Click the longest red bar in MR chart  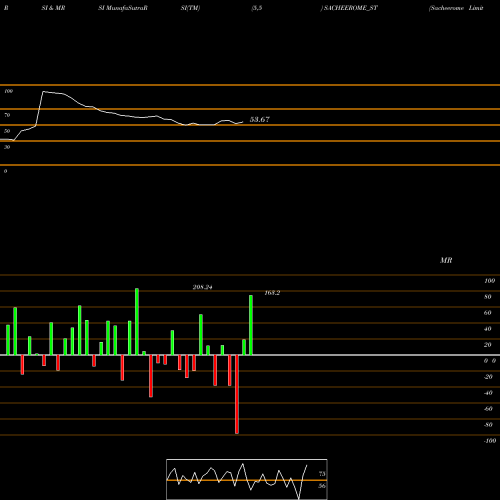237,394
